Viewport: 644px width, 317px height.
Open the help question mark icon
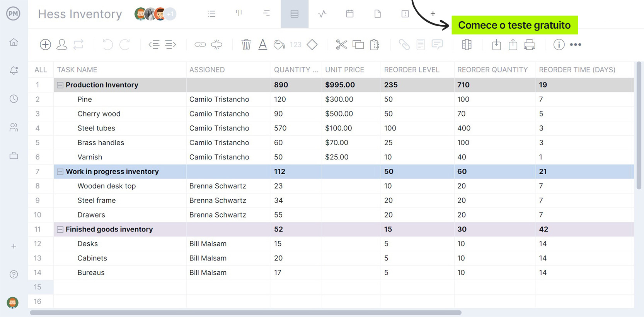[x=14, y=274]
